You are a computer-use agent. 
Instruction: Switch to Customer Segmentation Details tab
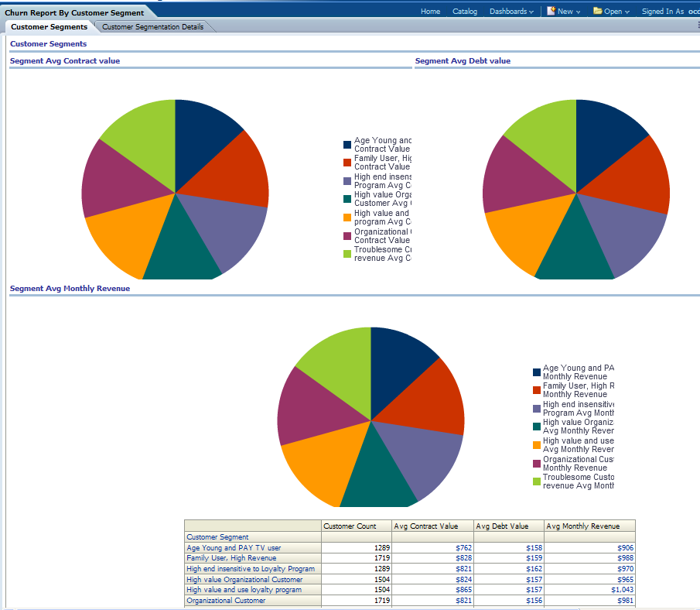[x=153, y=27]
